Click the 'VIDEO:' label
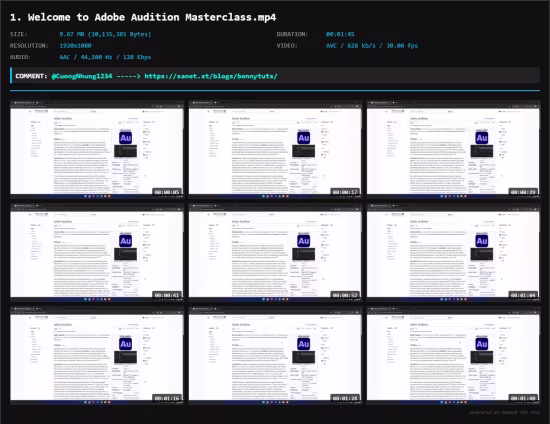 (x=287, y=46)
